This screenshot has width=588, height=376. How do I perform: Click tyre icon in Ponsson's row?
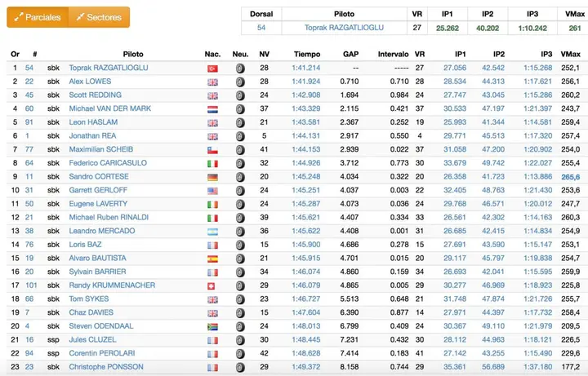[240, 367]
